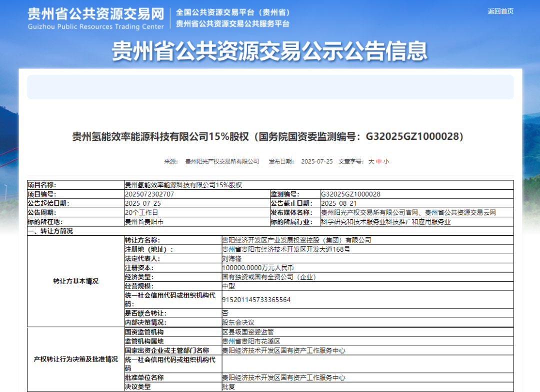
Task: Click the 公告周期 value 20个工作日
Action: click(x=141, y=213)
